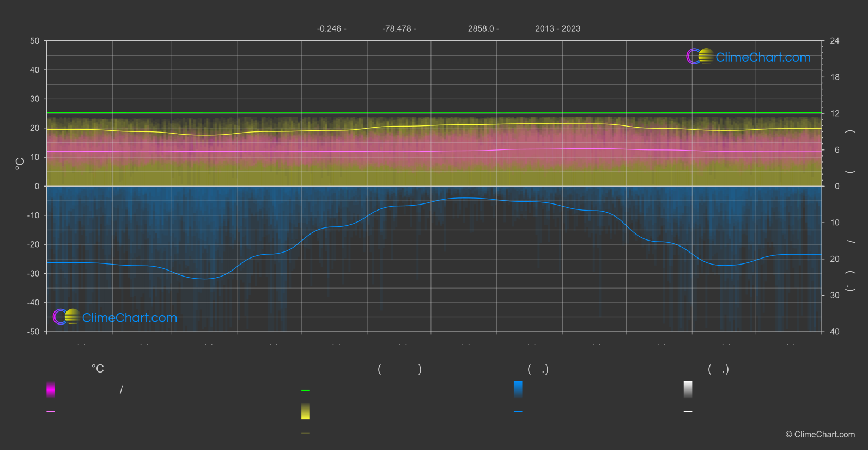The width and height of the screenshot is (868, 450).
Task: Click the 24 tick on right axis
Action: coord(835,41)
